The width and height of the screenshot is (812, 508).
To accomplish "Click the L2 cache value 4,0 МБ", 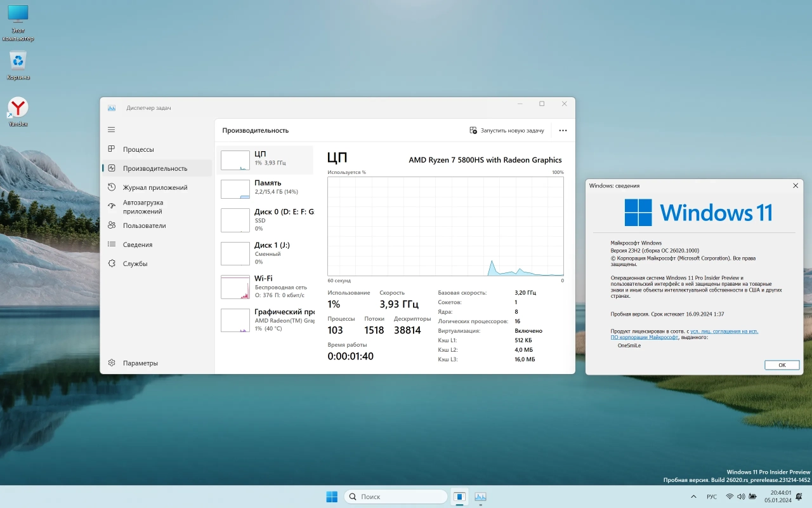I will (x=523, y=350).
